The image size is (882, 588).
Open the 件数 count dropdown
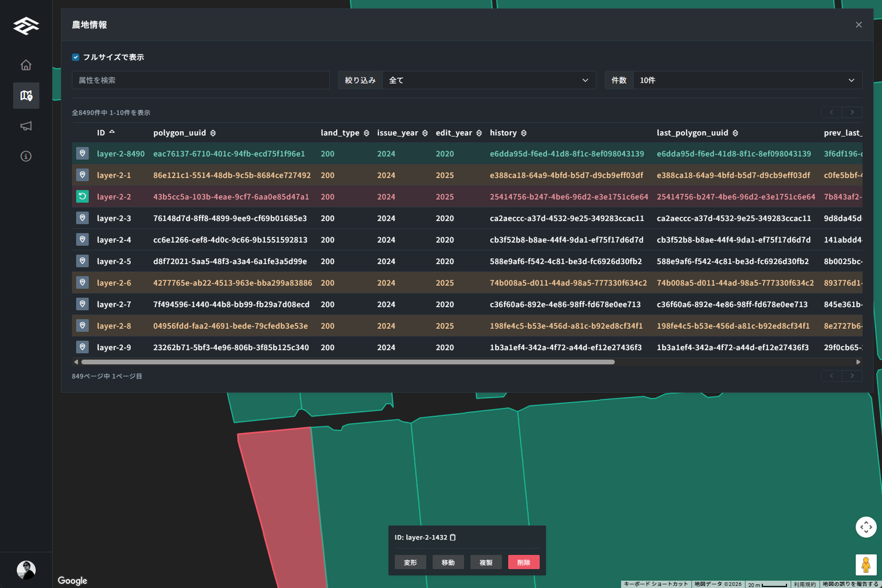click(747, 80)
